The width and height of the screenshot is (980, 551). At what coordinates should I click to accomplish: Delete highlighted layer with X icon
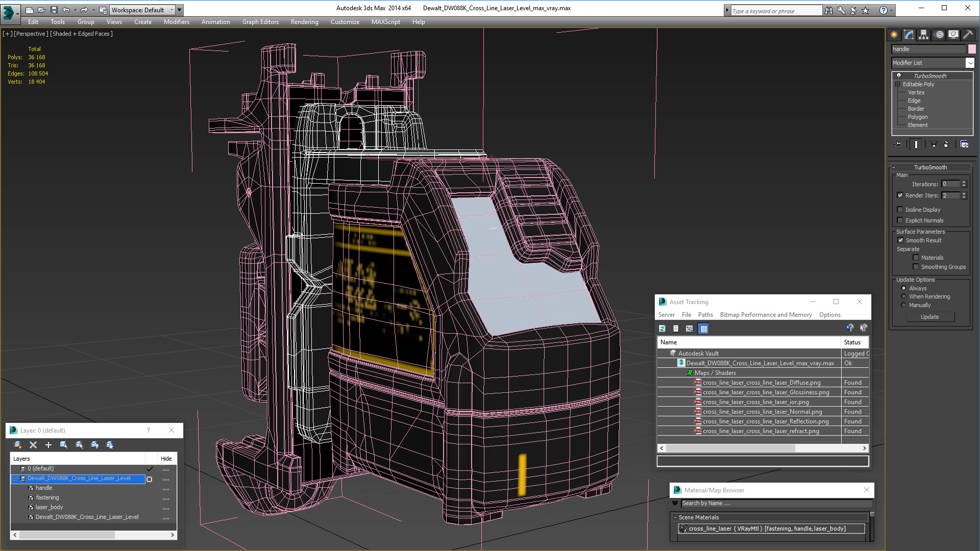33,445
